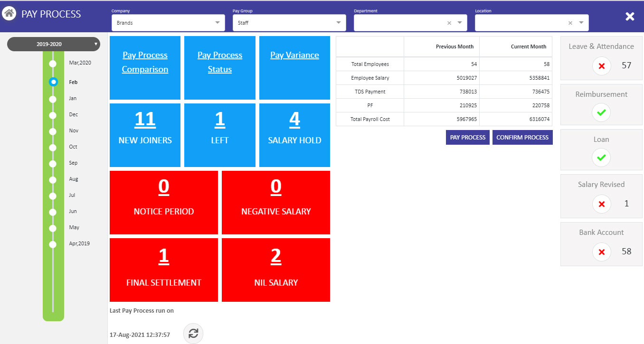The image size is (644, 344).
Task: Select Jan on the month timeline
Action: pos(53,98)
